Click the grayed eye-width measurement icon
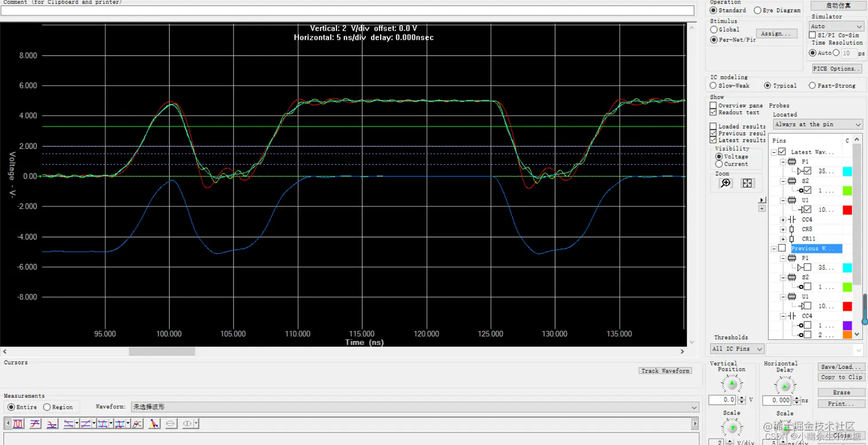Screen dimensions: 868x445 point(188,424)
